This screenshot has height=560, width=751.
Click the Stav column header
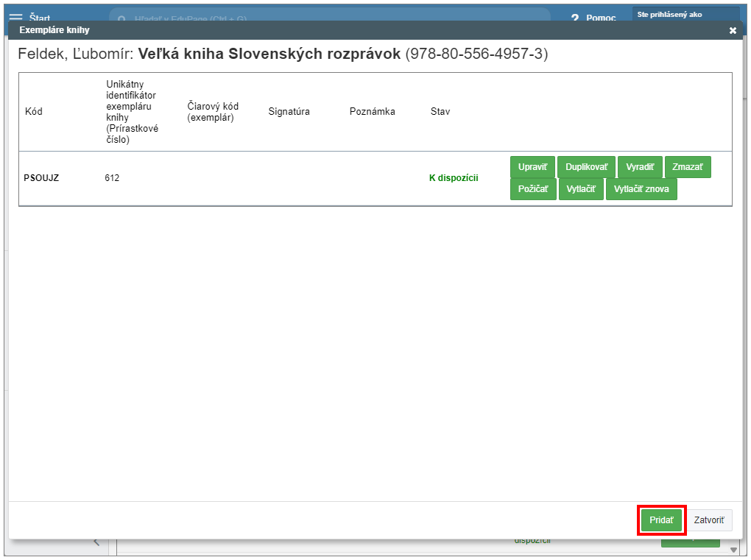pos(440,112)
